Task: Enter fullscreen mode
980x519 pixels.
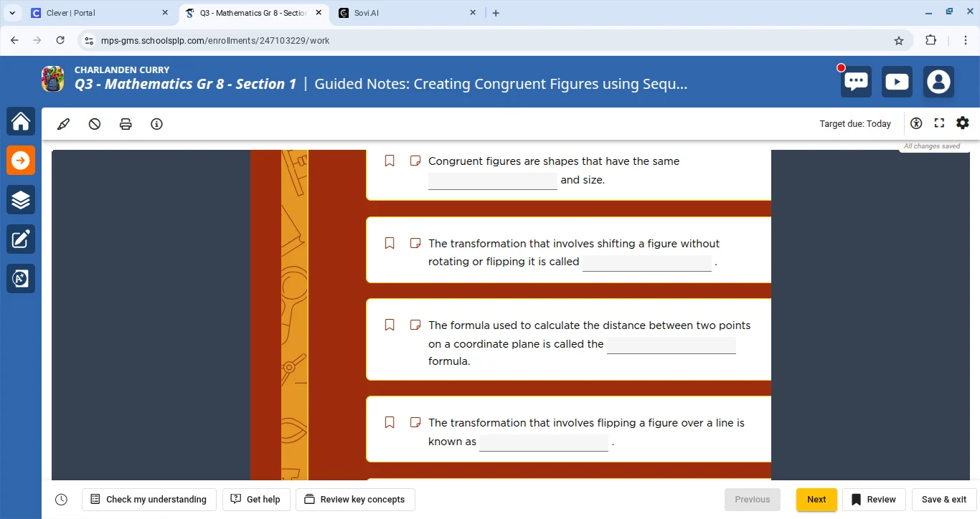Action: pyautogui.click(x=939, y=123)
